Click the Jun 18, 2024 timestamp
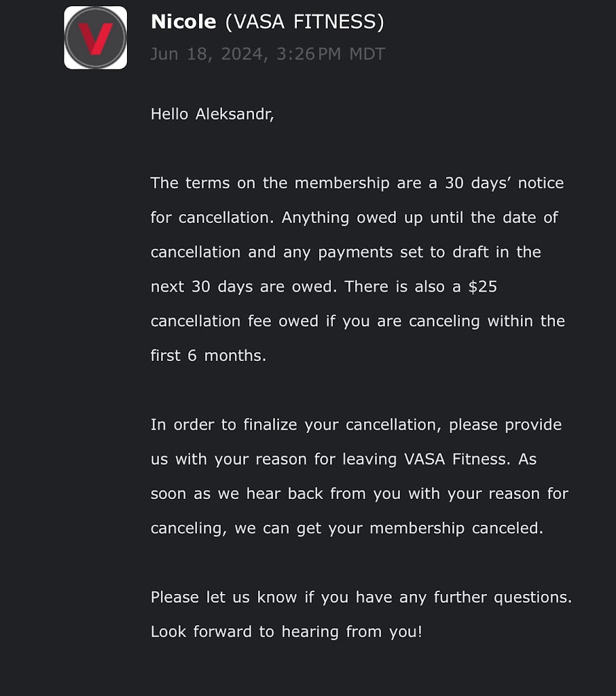Image resolution: width=616 pixels, height=696 pixels. 209,54
